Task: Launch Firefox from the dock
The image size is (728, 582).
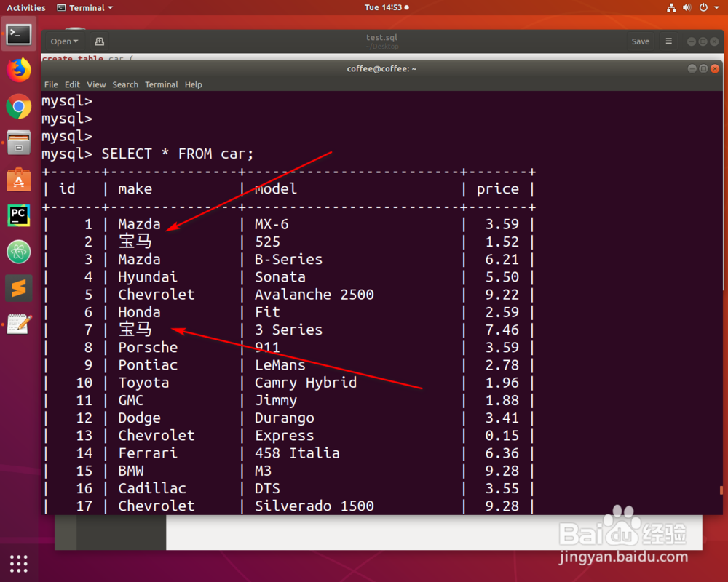Action: 19,70
